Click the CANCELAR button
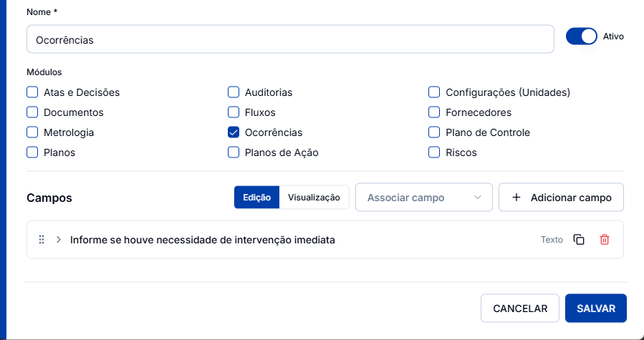644x340 pixels. (x=520, y=309)
